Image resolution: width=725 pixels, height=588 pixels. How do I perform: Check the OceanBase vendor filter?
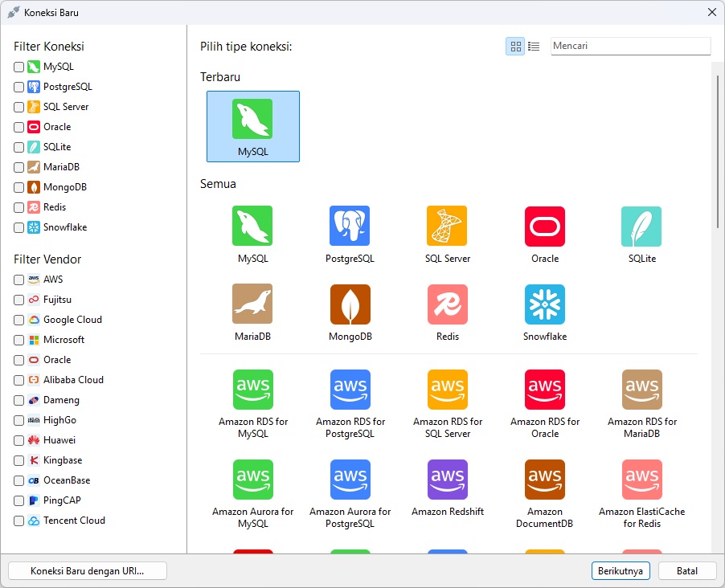(x=19, y=480)
